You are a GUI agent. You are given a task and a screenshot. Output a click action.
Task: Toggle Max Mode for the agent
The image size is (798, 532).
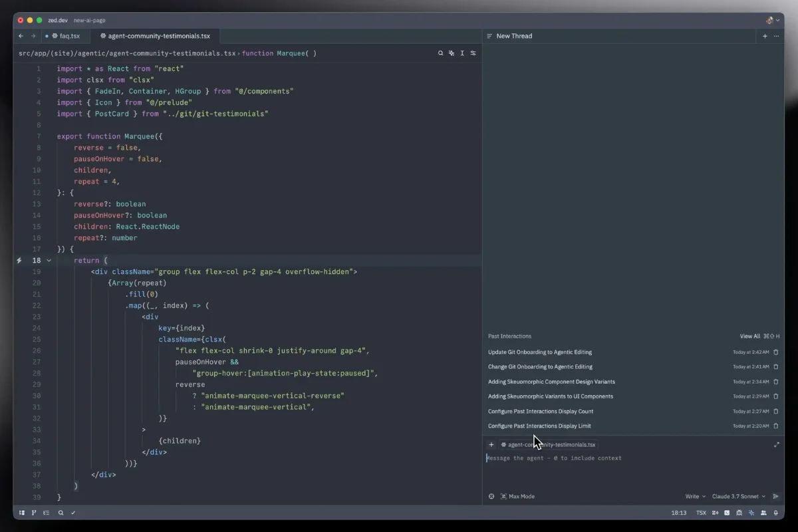(x=517, y=496)
